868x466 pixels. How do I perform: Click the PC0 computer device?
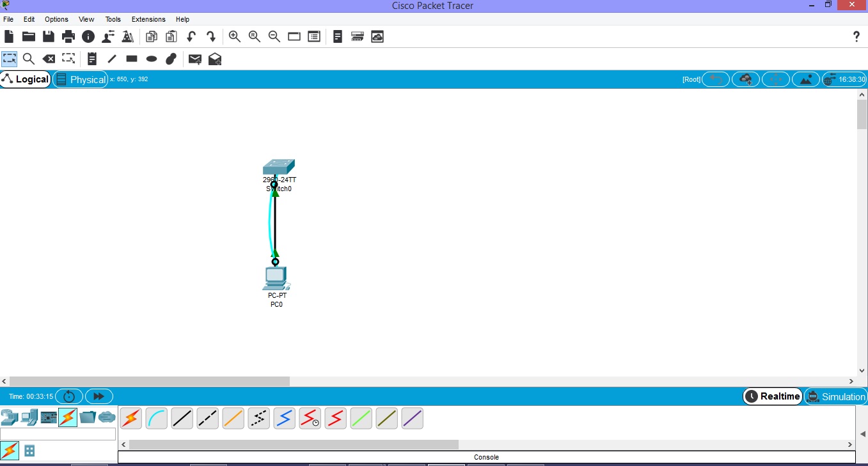(x=276, y=279)
